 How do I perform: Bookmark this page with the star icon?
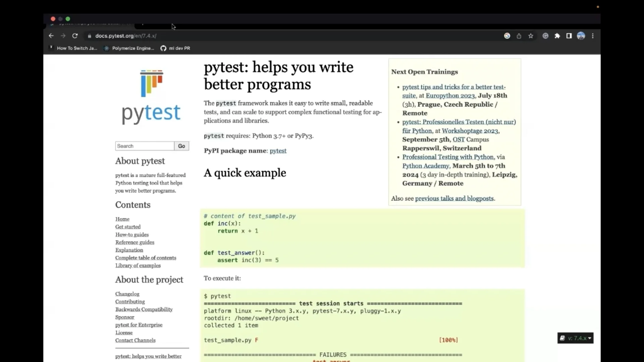pyautogui.click(x=531, y=36)
